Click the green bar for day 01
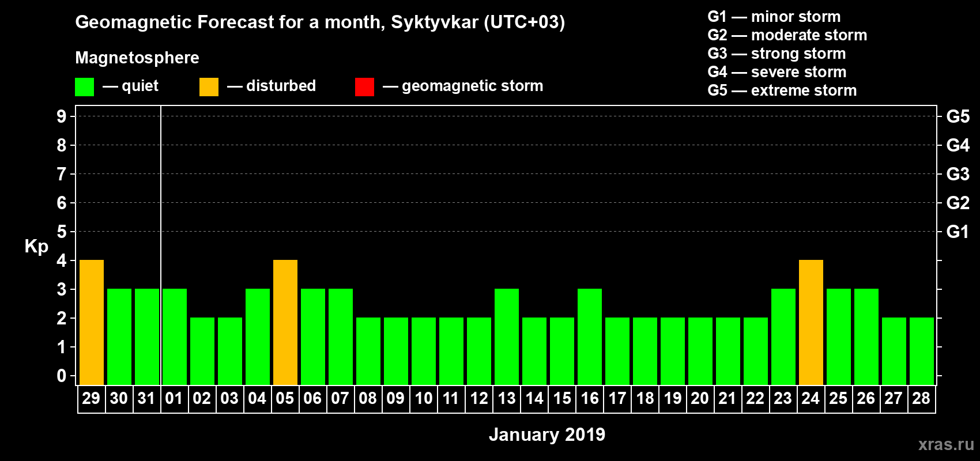 pos(175,337)
